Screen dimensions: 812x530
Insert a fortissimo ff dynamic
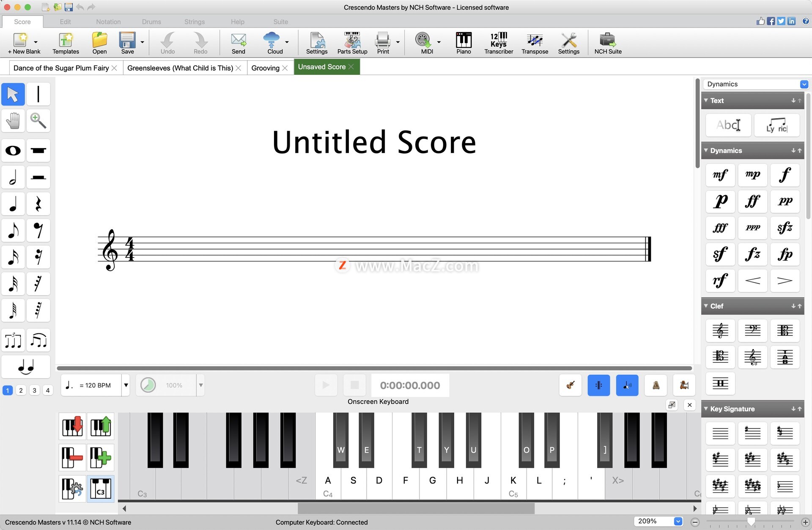[753, 201]
